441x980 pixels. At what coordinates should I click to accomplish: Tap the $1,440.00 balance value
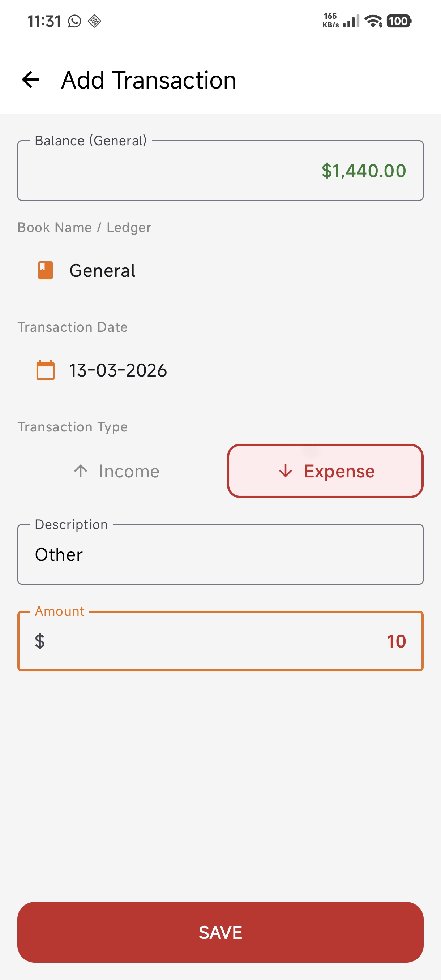click(364, 171)
